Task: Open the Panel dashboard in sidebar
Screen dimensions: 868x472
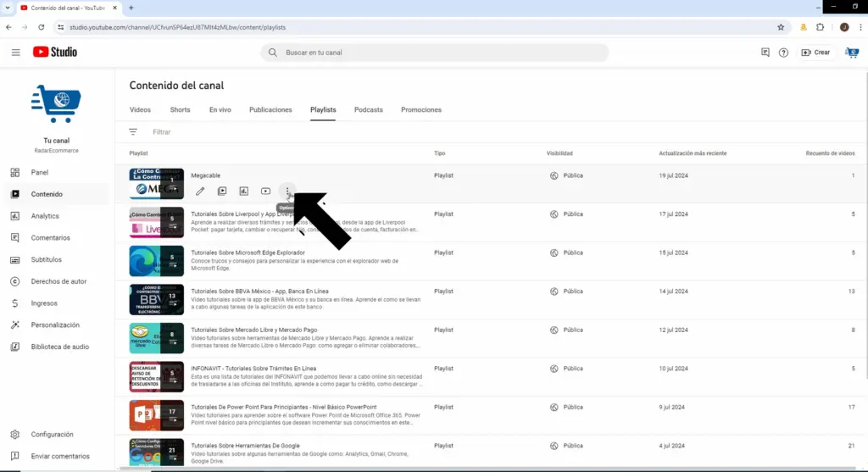Action: (58, 173)
